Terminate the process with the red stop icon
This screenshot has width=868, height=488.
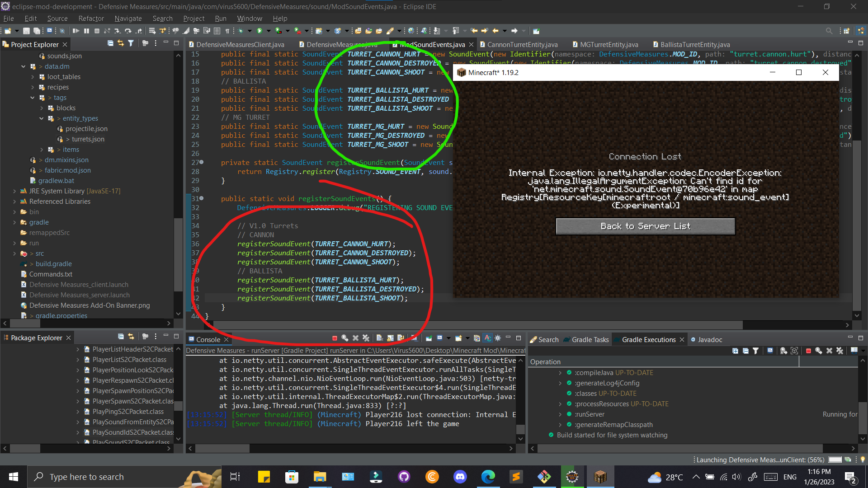pos(335,338)
